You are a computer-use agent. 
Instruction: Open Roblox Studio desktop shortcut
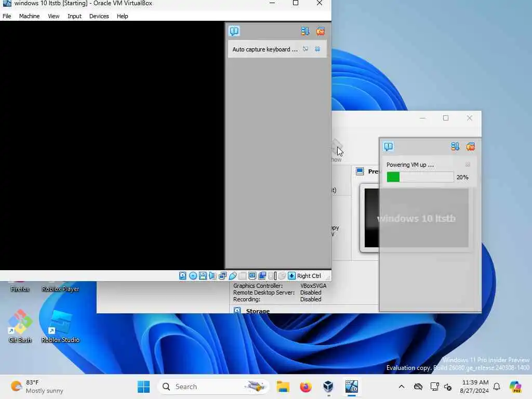[60, 326]
